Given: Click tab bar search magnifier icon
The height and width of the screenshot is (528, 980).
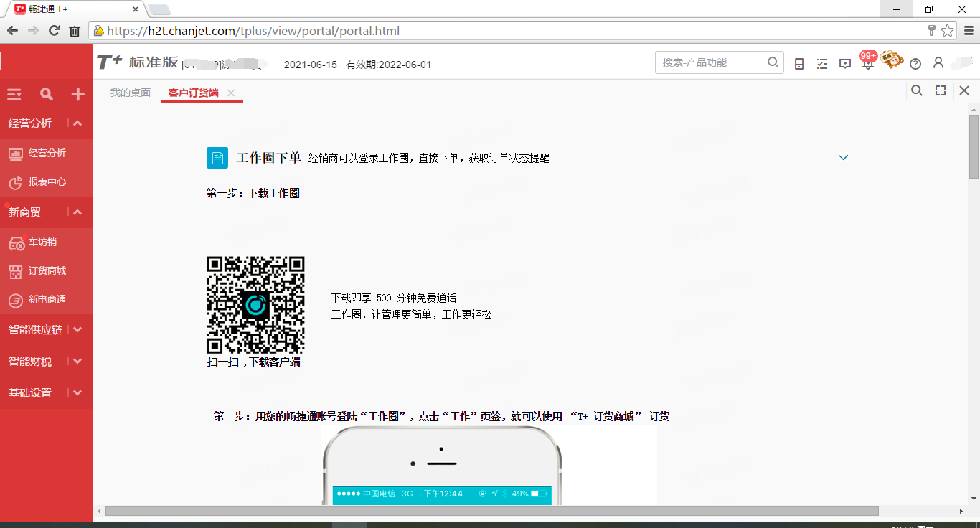Looking at the screenshot, I should [916, 90].
